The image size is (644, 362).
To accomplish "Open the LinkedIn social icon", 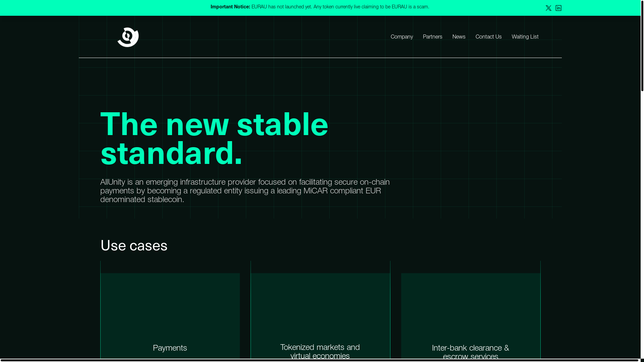I will [558, 8].
